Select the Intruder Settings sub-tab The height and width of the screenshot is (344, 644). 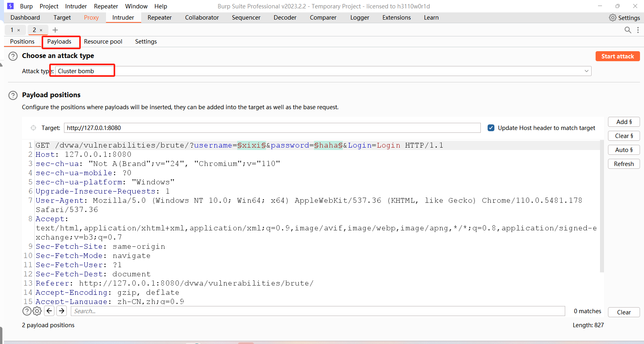[x=146, y=42]
